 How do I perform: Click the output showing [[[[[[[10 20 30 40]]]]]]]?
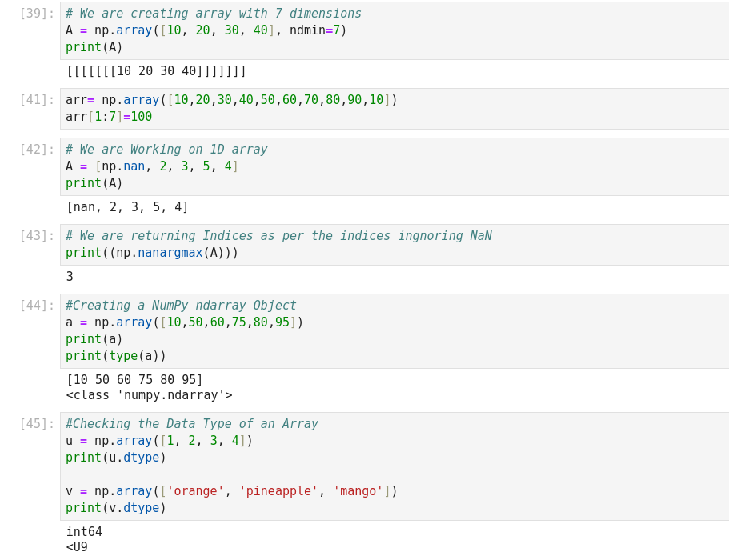click(156, 71)
